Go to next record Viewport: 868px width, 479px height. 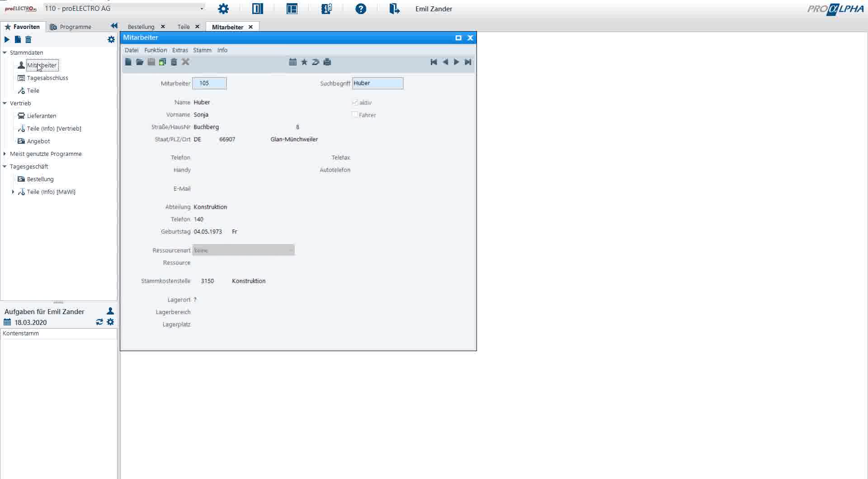click(457, 62)
